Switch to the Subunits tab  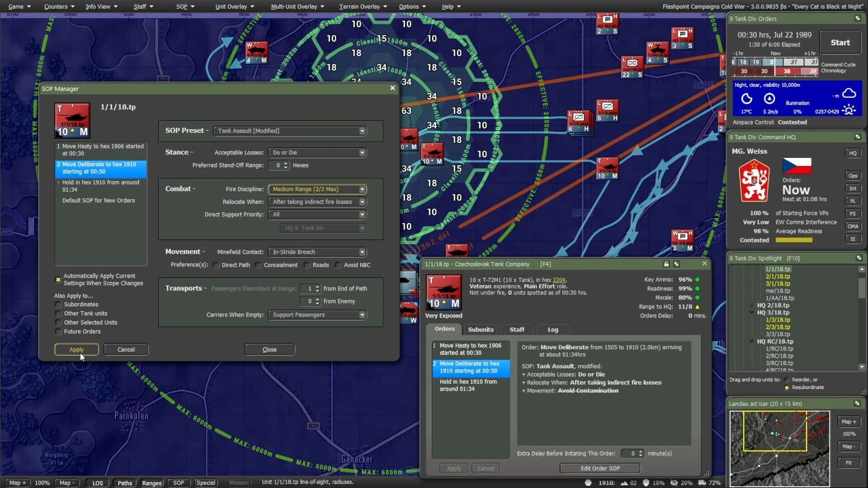coord(481,329)
